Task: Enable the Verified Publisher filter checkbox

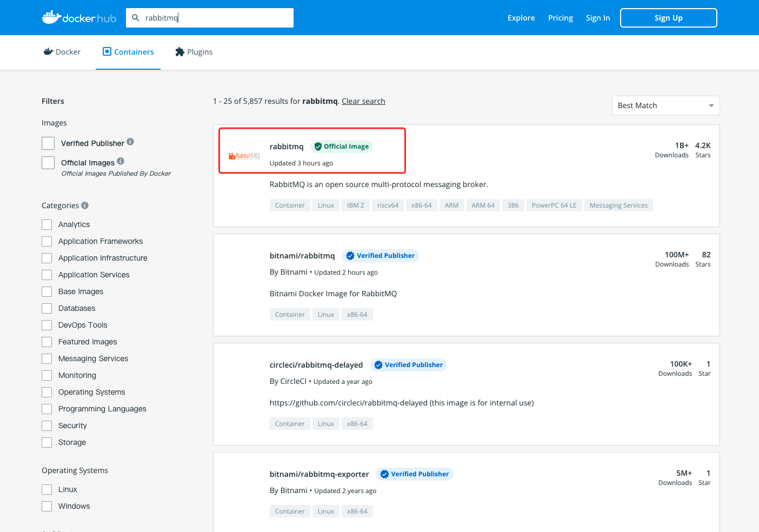Action: (x=48, y=143)
